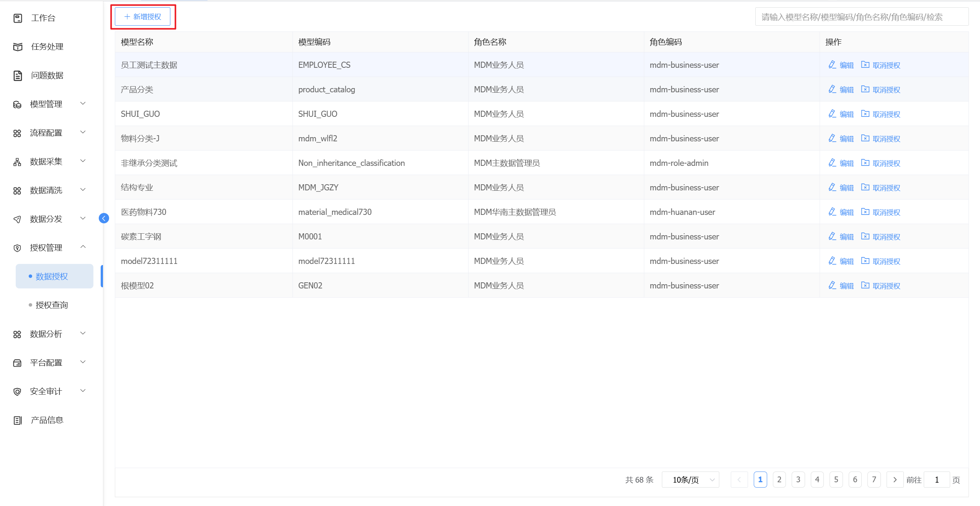Screen dimensions: 980x506
Task: Click cancel-authorization icon for SHUI_GUO row
Action: click(865, 114)
